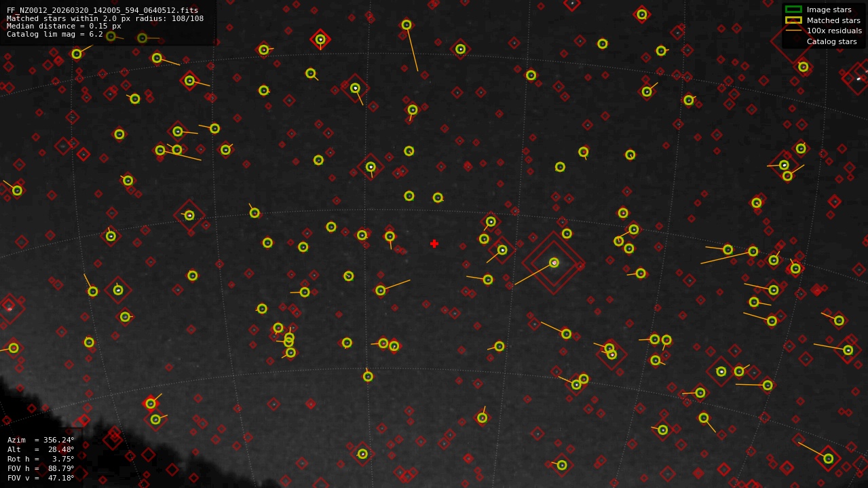The height and width of the screenshot is (488, 868).
Task: Click the yellow Matched stars legend swatch
Action: click(x=793, y=20)
